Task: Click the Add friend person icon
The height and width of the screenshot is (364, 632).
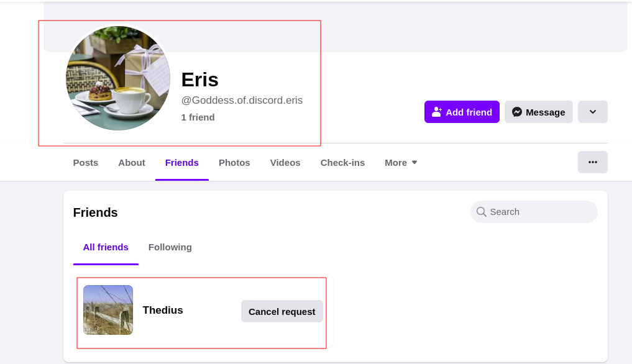Action: tap(437, 112)
